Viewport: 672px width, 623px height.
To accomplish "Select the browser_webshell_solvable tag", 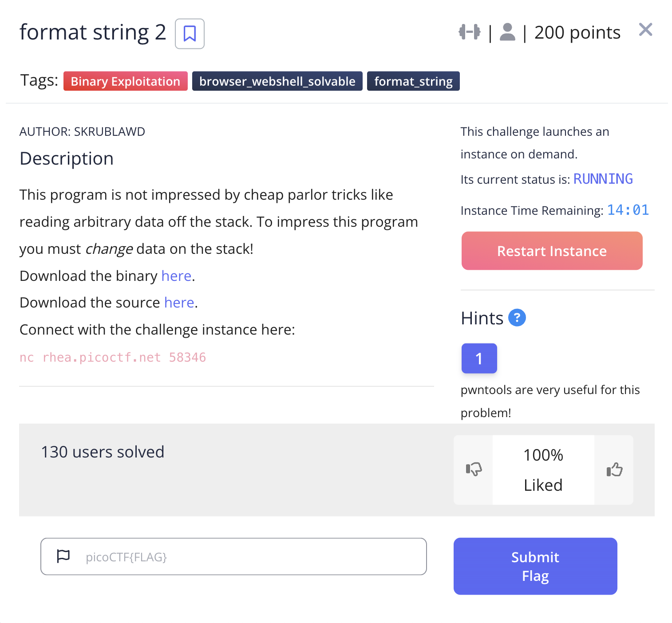I will click(277, 81).
